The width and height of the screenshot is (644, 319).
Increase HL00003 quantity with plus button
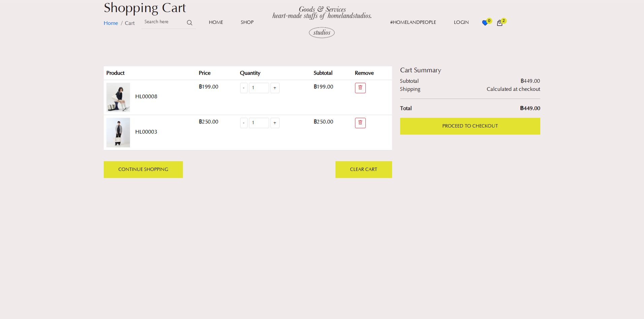[x=275, y=123]
